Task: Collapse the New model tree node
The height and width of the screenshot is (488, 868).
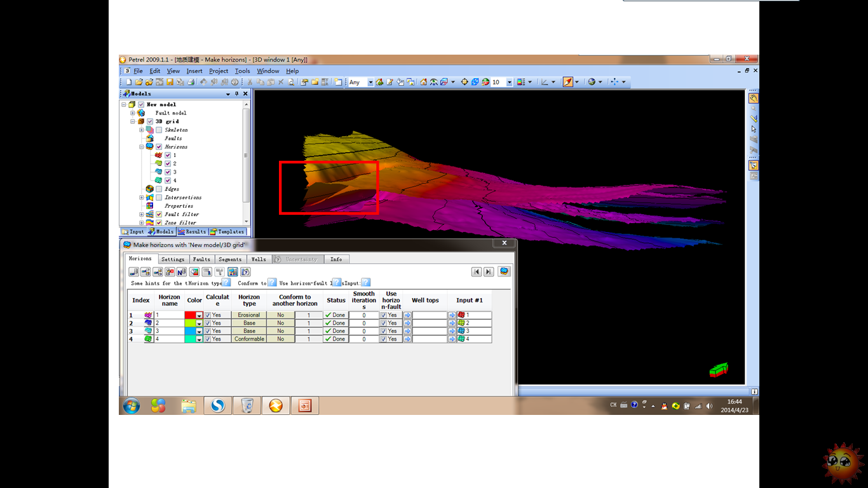Action: (124, 104)
